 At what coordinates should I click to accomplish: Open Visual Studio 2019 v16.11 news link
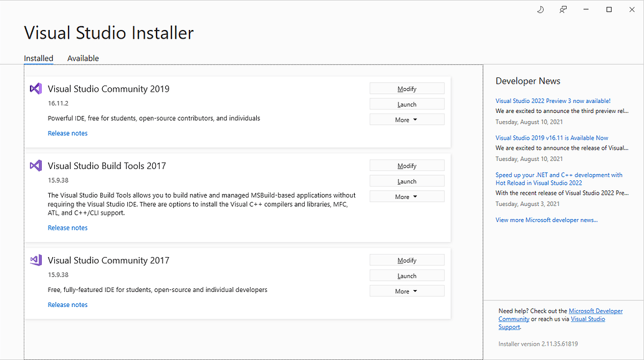tap(552, 138)
